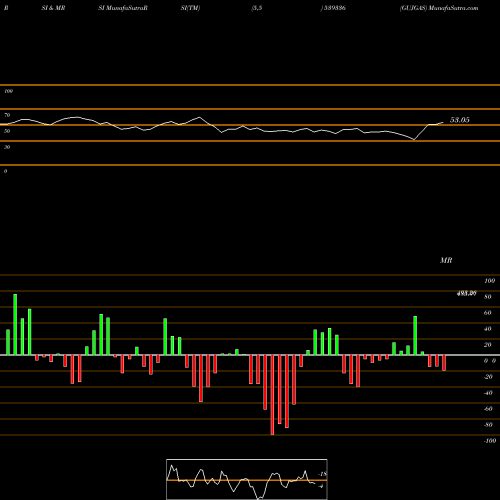Viewport: 500px width, 500px height.
Task: Click the SI MunafaSutraR header text
Action: [x=123, y=8]
